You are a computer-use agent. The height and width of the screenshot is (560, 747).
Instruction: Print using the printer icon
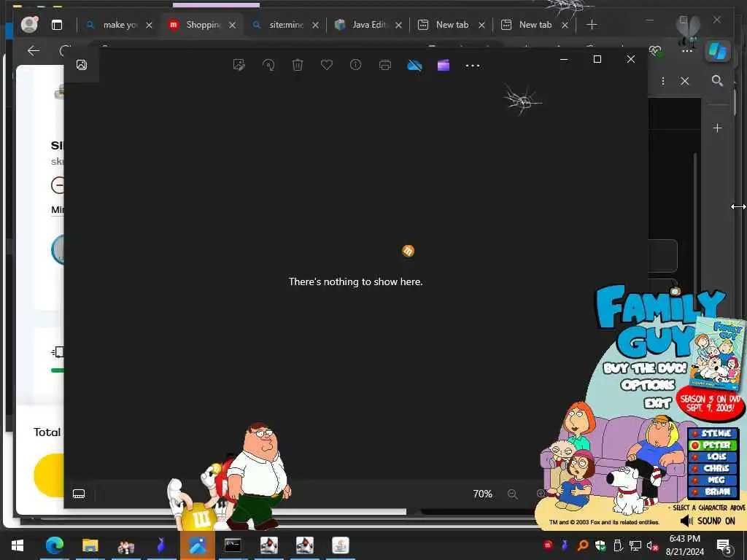pyautogui.click(x=385, y=65)
